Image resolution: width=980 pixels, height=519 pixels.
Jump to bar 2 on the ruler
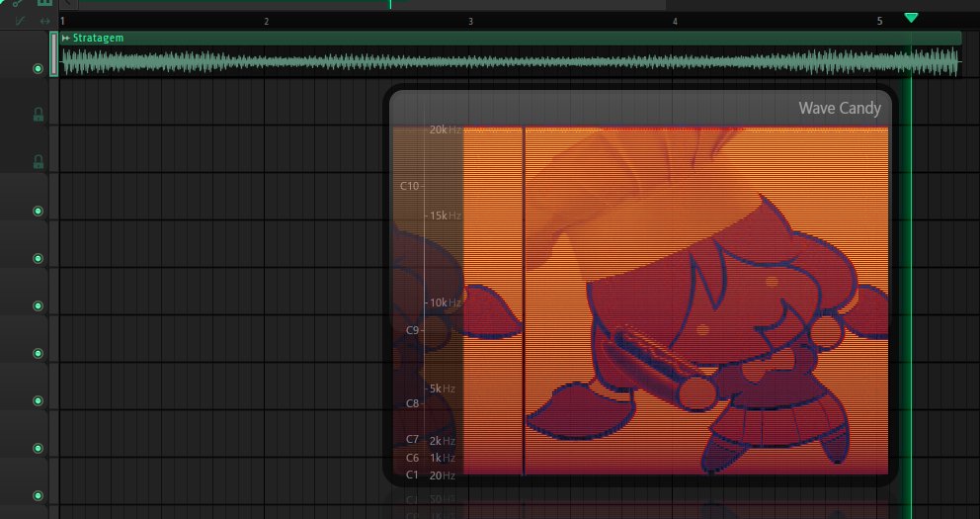[x=267, y=22]
